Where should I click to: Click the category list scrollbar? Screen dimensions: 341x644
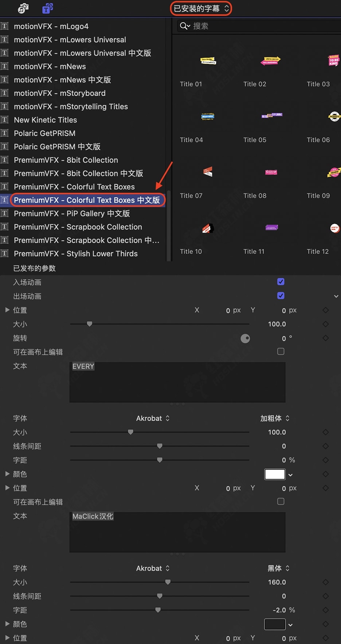168,226
